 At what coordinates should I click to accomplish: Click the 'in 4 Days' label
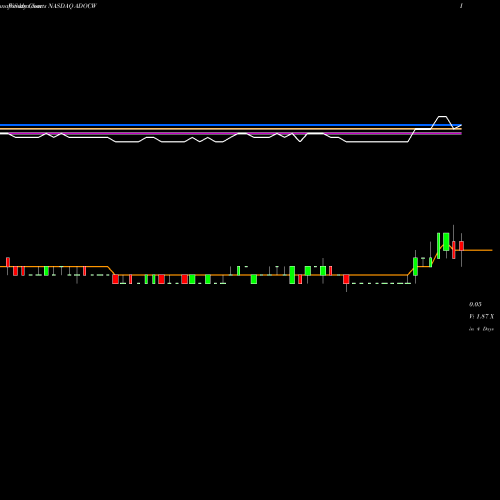pos(481,329)
